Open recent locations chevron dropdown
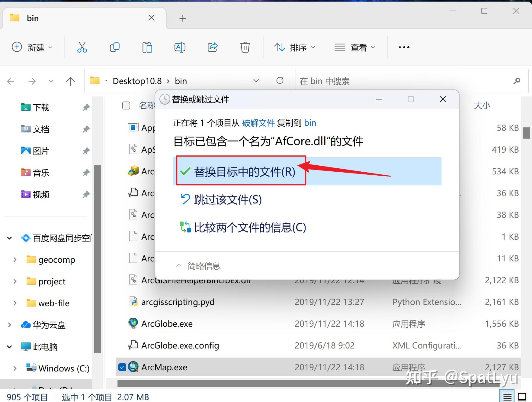This screenshot has width=532, height=402. tap(51, 81)
